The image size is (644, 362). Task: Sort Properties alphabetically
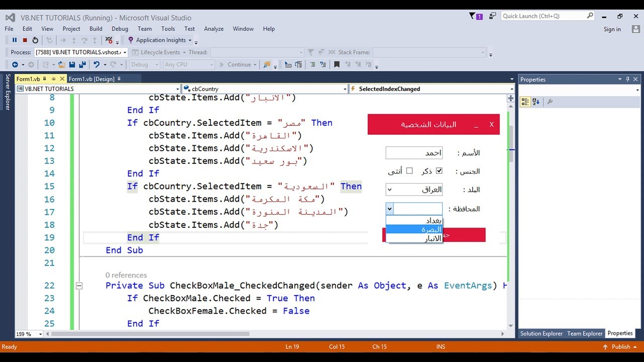536,102
